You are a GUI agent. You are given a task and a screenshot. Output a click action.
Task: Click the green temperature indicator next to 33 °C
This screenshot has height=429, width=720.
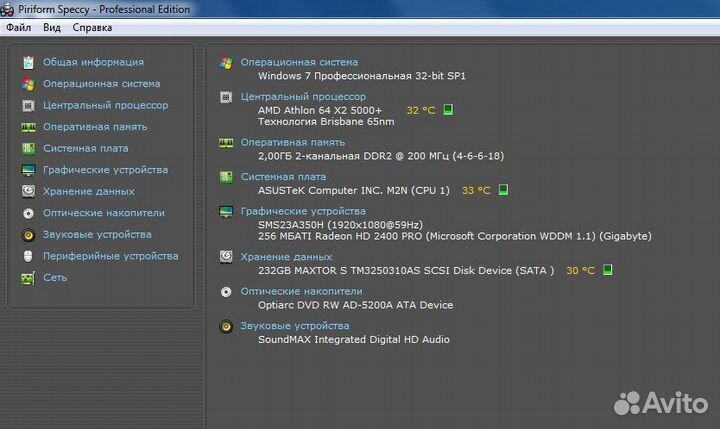click(x=503, y=189)
